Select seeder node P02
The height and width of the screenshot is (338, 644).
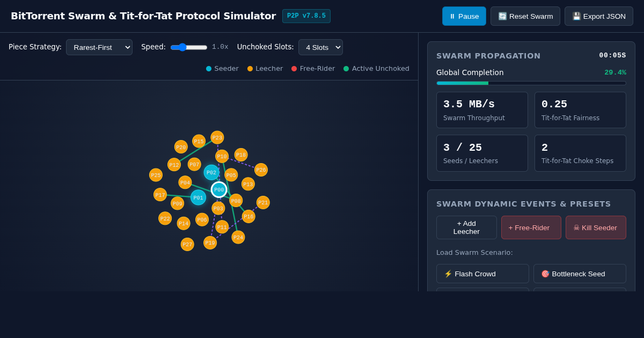[x=211, y=172]
